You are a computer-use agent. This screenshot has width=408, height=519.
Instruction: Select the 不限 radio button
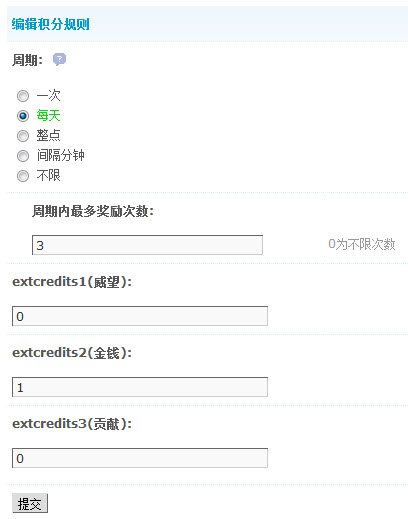(23, 176)
